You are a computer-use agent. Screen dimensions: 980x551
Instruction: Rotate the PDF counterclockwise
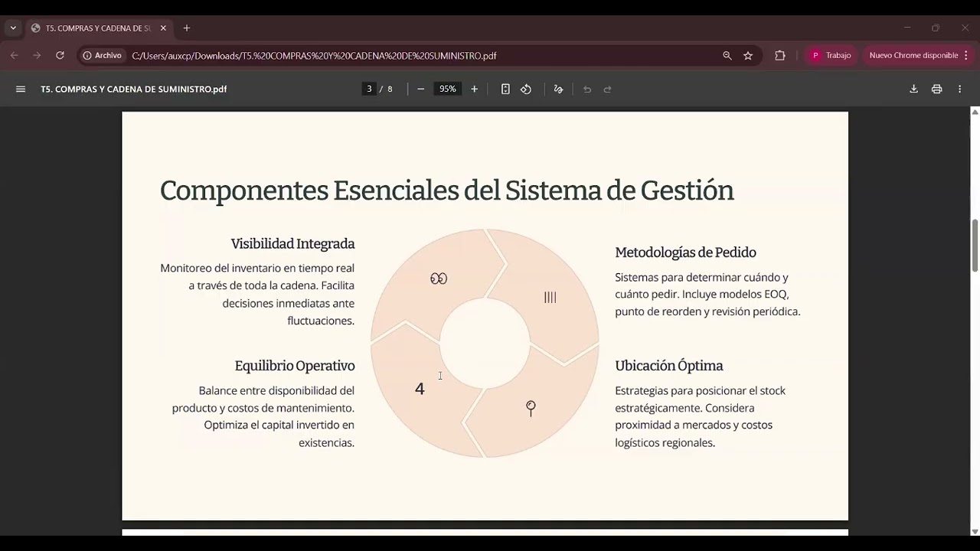point(526,90)
